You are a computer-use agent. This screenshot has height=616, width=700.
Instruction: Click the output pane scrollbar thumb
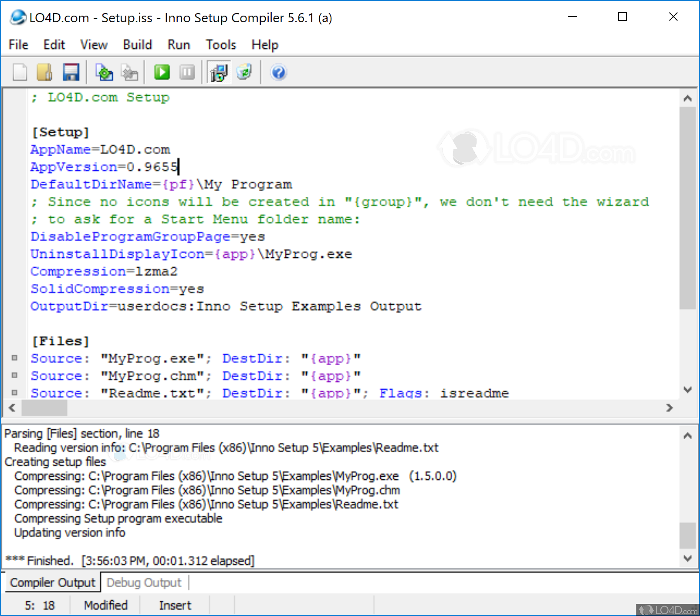click(687, 536)
